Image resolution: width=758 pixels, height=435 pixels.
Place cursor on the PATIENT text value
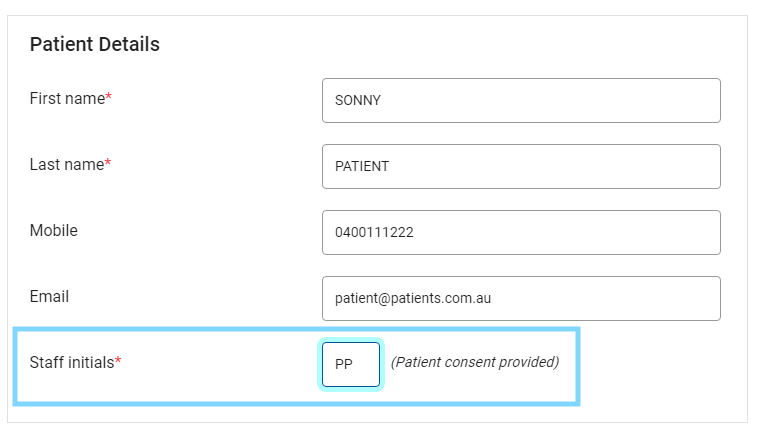(x=362, y=166)
